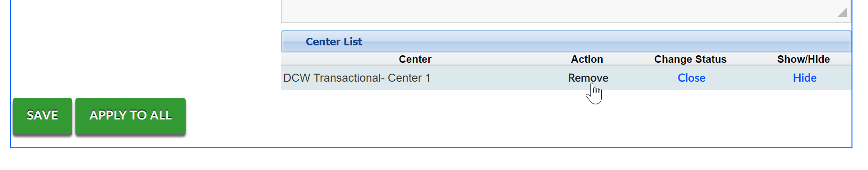Click the APPLY TO ALL button

[131, 116]
